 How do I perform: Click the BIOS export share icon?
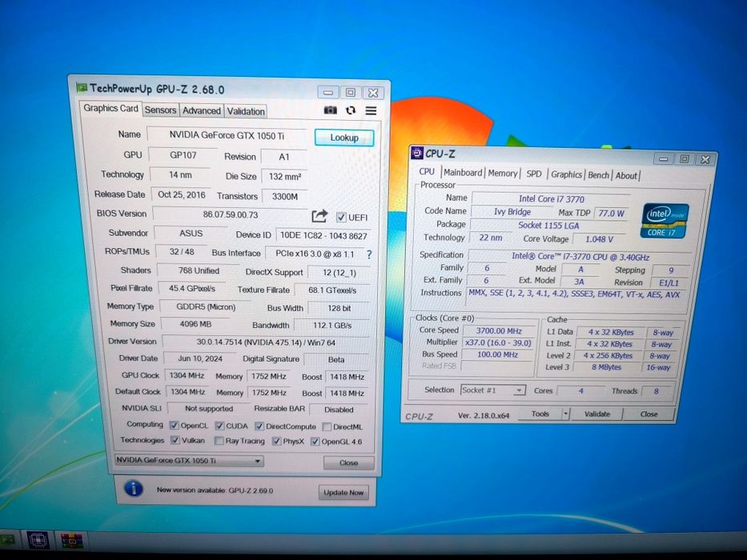(319, 216)
